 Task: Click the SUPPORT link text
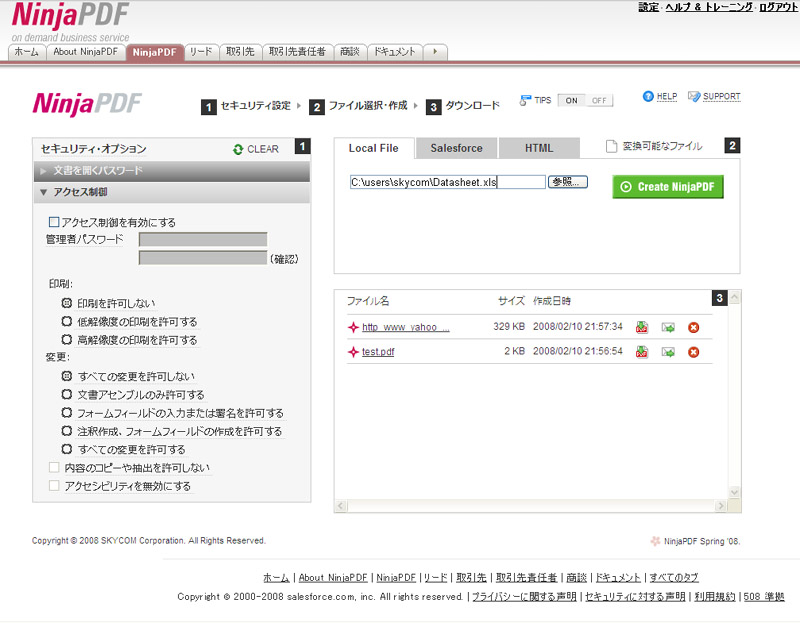[x=721, y=96]
